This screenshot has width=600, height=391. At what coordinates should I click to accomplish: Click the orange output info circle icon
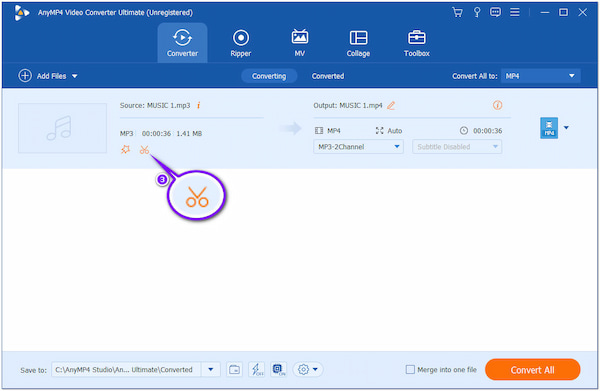click(x=497, y=105)
